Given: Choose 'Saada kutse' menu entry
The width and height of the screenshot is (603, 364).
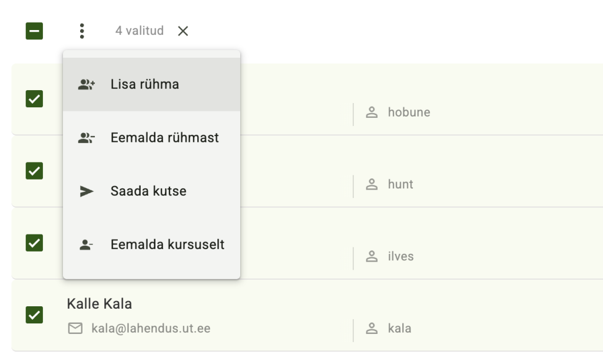Looking at the screenshot, I should click(148, 191).
